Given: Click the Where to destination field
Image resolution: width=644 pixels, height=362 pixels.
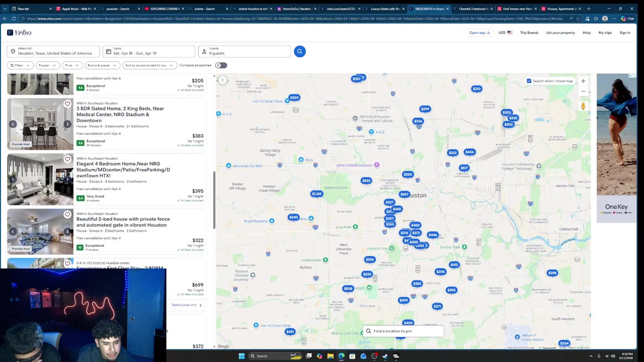Looking at the screenshot, I should [x=53, y=51].
